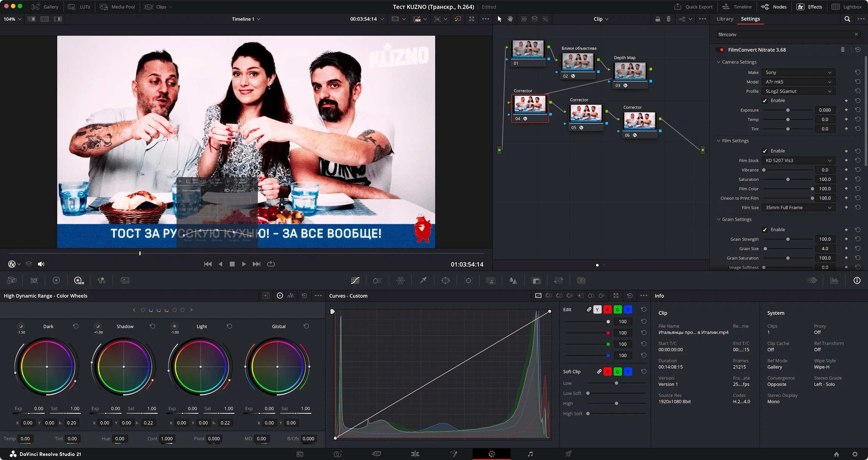Toggle Grain Settings Enable checkbox

[x=765, y=230]
